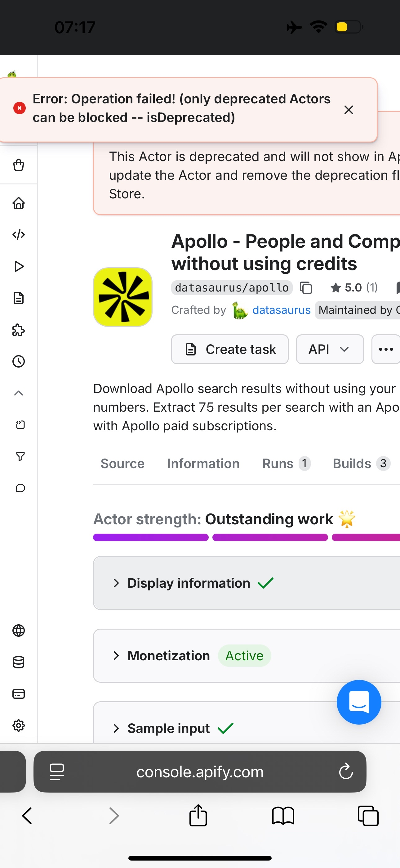Open the Apify Store bag icon
The image size is (400, 868).
click(x=19, y=165)
